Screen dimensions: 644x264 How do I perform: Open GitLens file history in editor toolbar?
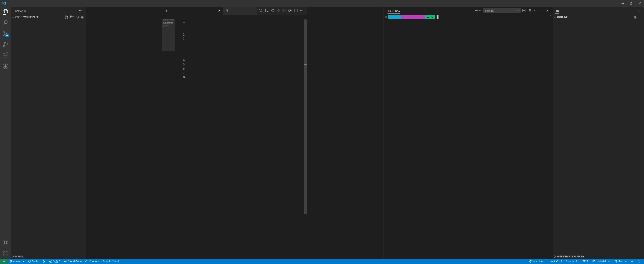click(290, 10)
